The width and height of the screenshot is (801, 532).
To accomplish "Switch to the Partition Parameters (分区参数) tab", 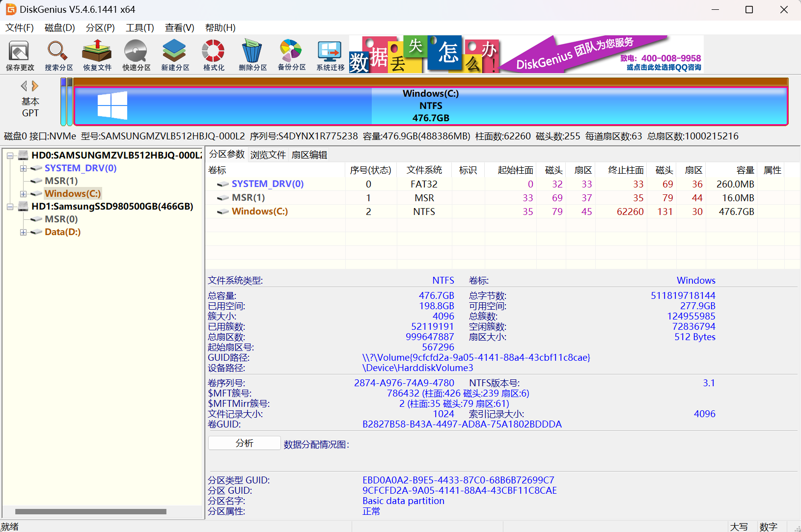I will (227, 155).
